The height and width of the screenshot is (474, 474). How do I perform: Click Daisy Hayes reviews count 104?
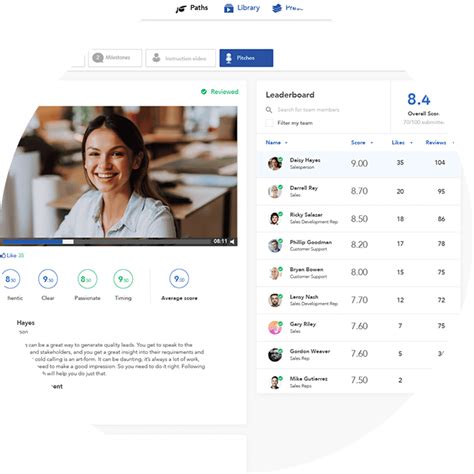[x=440, y=162]
